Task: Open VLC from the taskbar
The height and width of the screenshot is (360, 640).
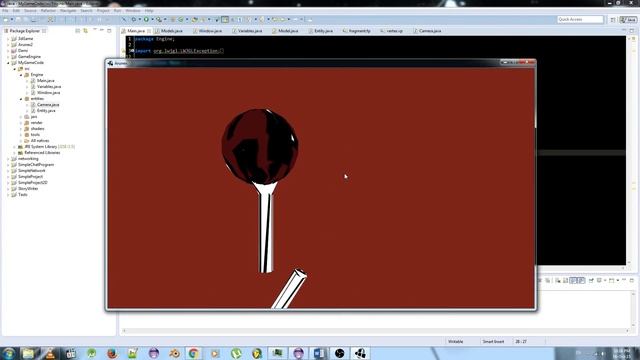Action: click(x=50, y=353)
